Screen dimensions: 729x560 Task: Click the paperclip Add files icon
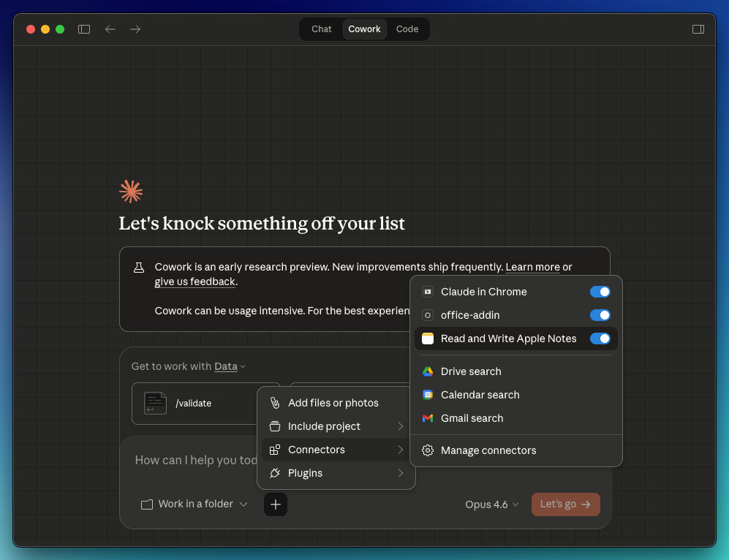(275, 403)
